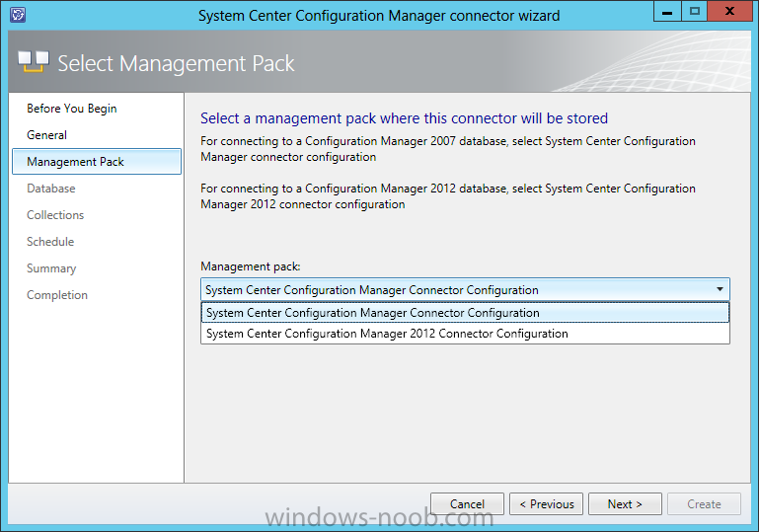Open the Management pack dropdown arrow

(720, 289)
